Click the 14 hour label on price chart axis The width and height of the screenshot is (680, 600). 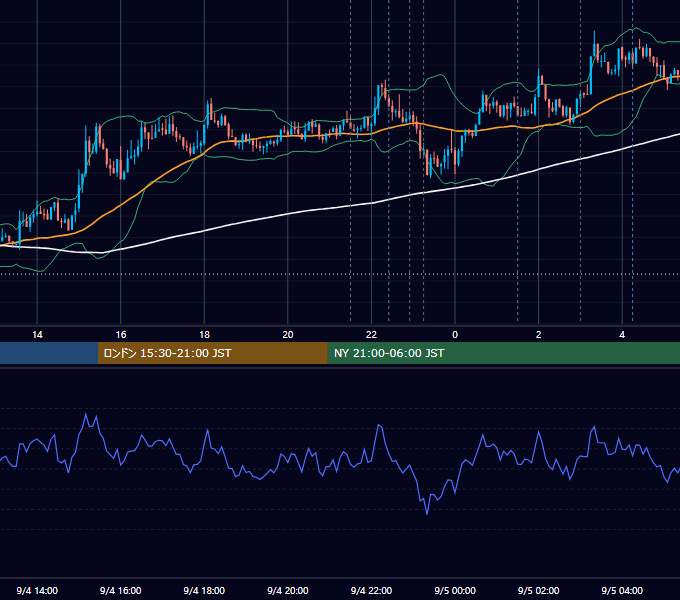[x=37, y=335]
